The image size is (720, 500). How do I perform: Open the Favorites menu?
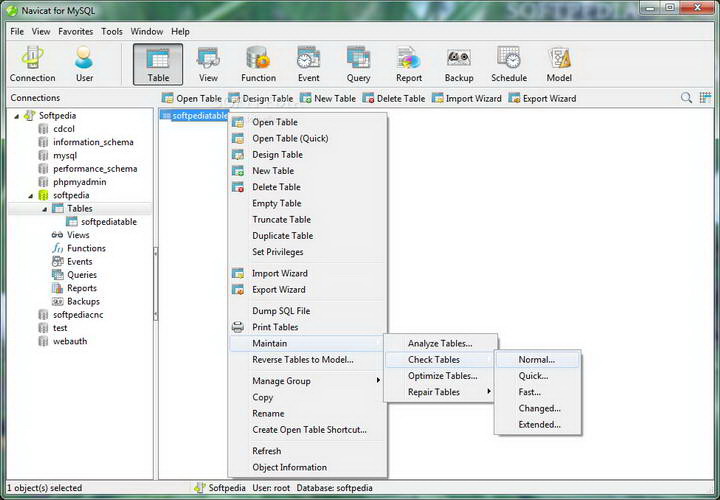75,32
